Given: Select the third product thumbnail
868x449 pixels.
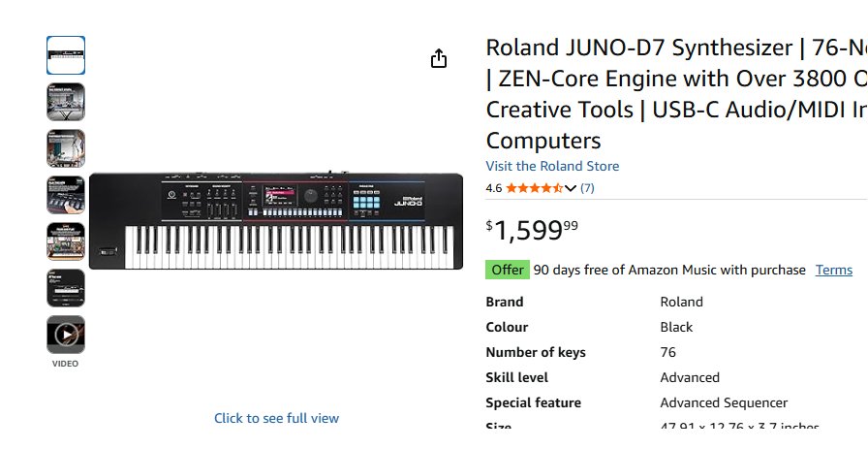Looking at the screenshot, I should click(66, 148).
